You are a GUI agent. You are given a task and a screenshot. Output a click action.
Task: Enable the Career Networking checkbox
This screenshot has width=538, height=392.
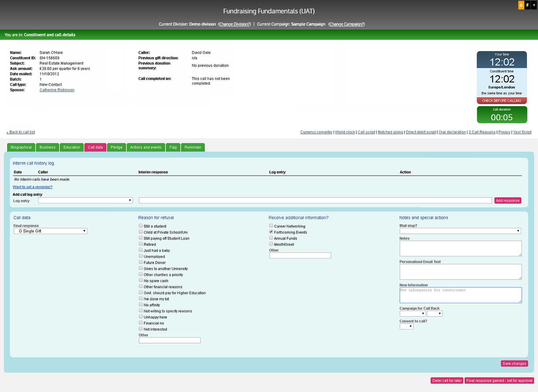coord(271,226)
